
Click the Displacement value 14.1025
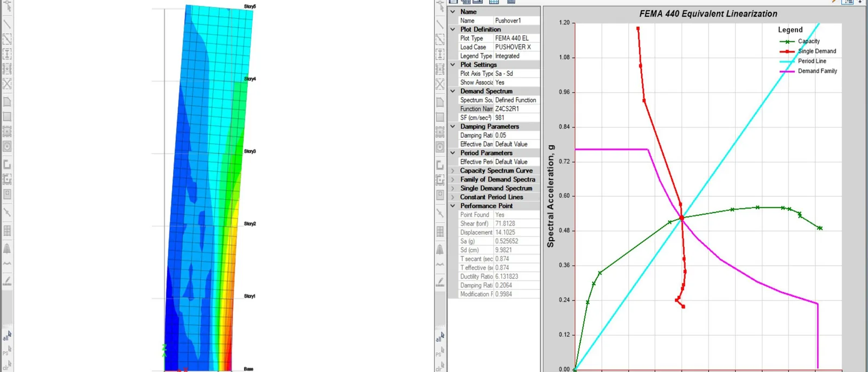pos(516,232)
